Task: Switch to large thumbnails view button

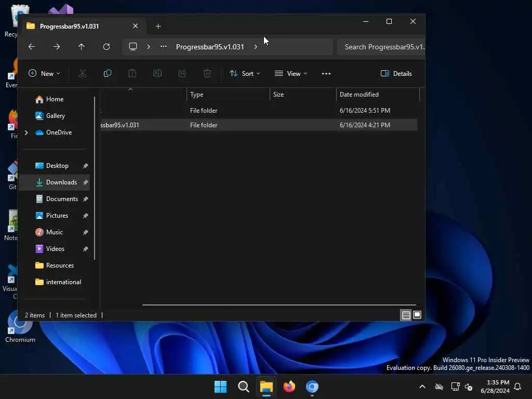Action: (417, 315)
